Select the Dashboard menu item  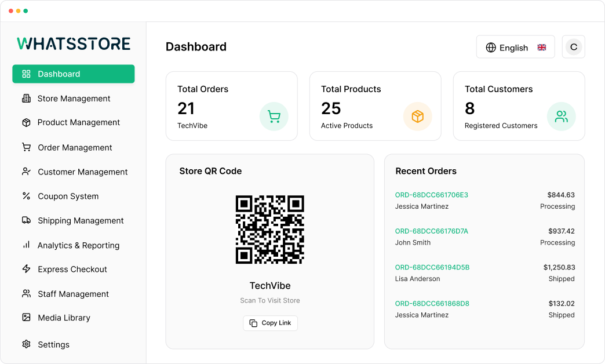74,74
